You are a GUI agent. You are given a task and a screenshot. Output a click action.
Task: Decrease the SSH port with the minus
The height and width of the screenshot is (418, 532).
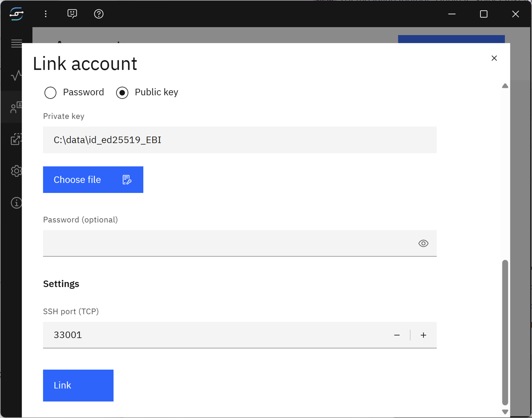(397, 335)
